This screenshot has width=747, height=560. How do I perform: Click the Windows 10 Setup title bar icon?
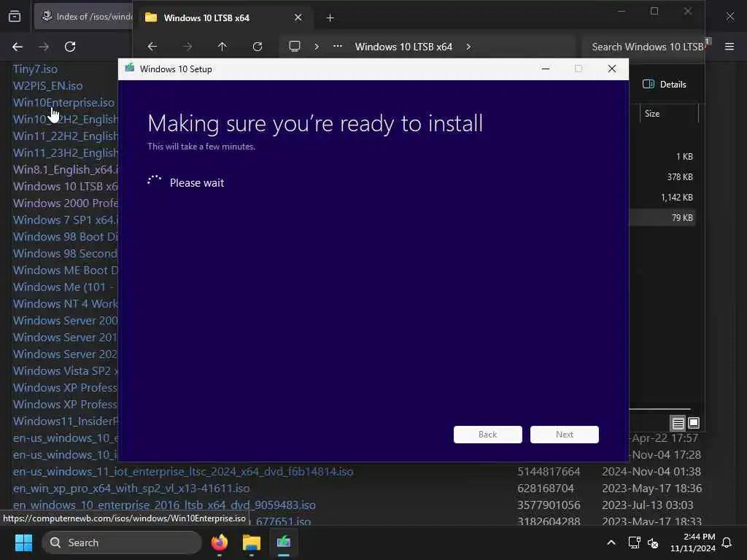point(130,68)
